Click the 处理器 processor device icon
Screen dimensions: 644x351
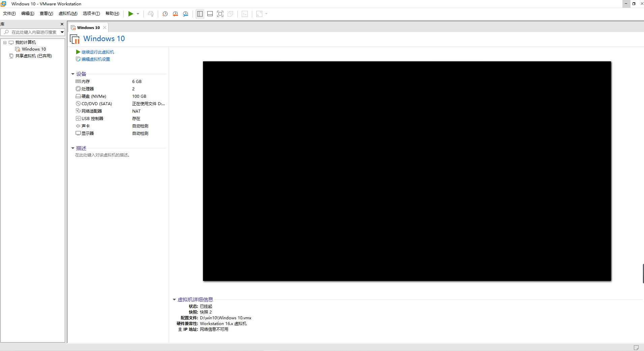click(78, 89)
